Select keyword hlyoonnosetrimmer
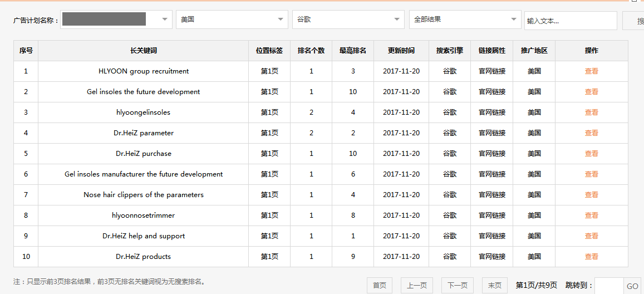Image resolution: width=644 pixels, height=294 pixels. pyautogui.click(x=144, y=215)
